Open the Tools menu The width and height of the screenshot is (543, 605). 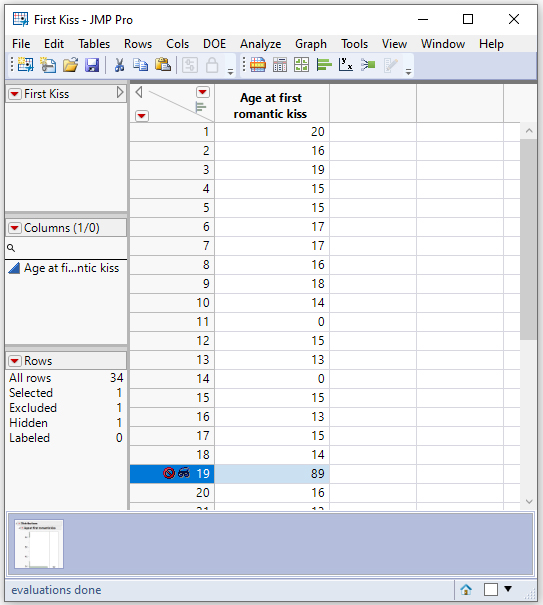[354, 44]
